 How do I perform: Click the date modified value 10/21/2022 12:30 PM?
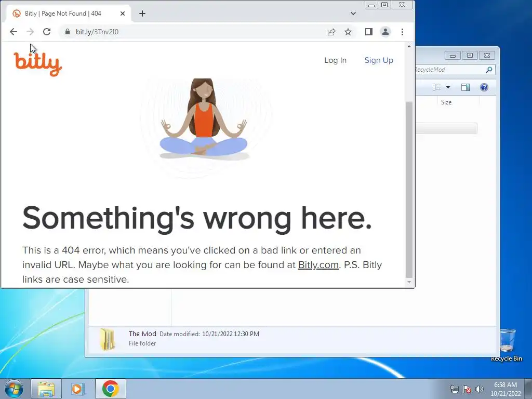(231, 334)
